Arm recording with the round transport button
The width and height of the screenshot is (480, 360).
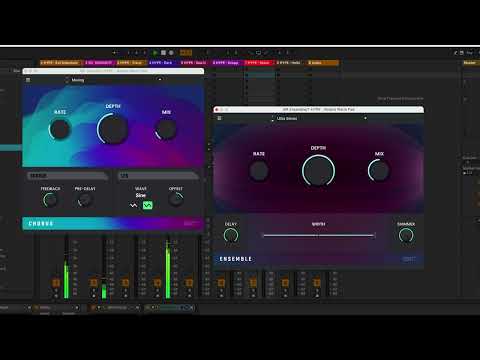[x=171, y=53]
